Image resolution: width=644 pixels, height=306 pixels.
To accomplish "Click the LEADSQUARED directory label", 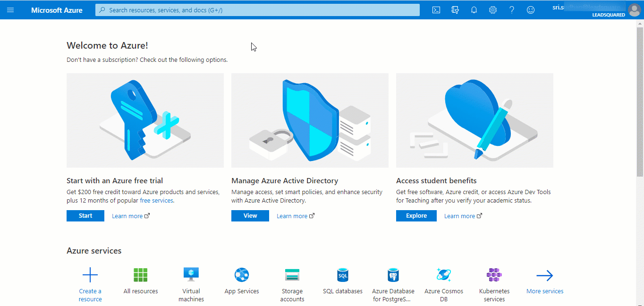I will pos(609,15).
